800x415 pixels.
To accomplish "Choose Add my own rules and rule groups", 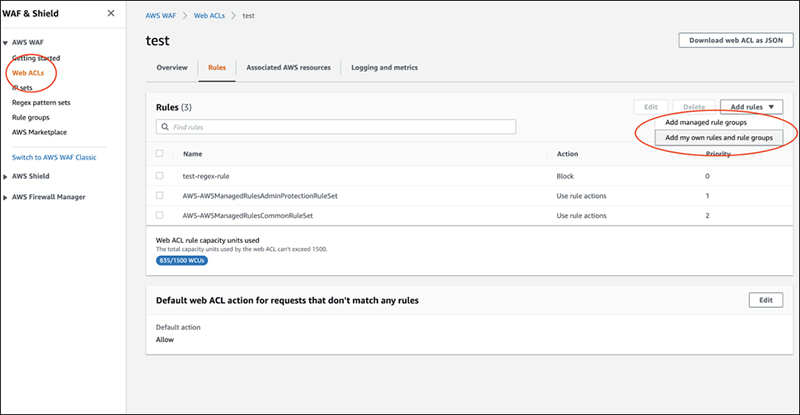I will (x=719, y=137).
